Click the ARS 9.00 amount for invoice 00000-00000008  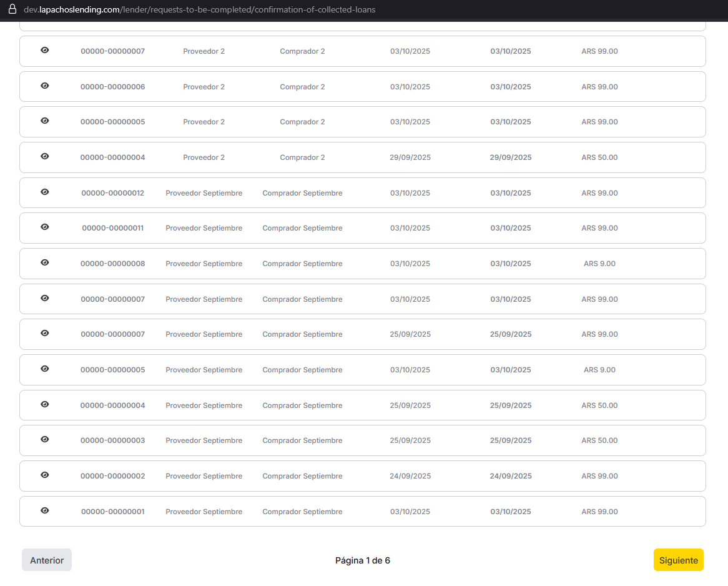pyautogui.click(x=599, y=264)
